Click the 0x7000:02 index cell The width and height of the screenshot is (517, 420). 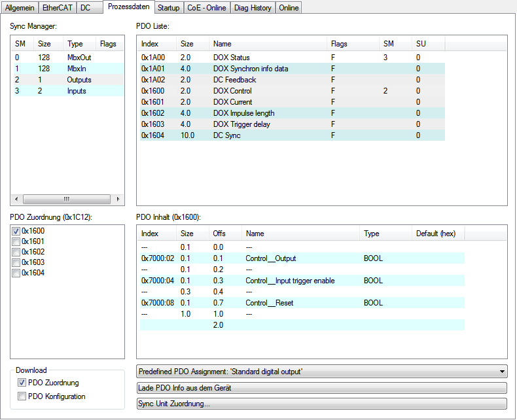[158, 258]
